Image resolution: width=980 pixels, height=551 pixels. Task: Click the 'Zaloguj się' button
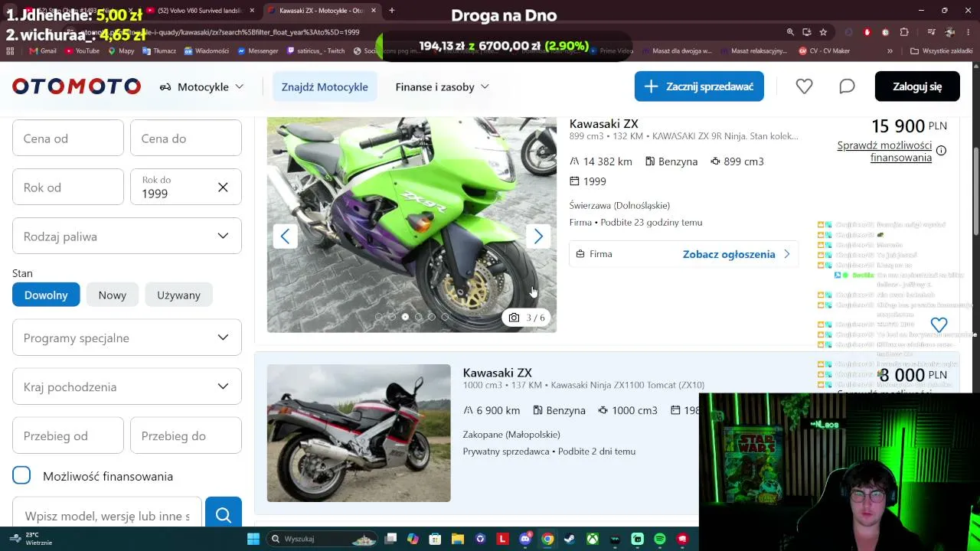[x=917, y=86]
